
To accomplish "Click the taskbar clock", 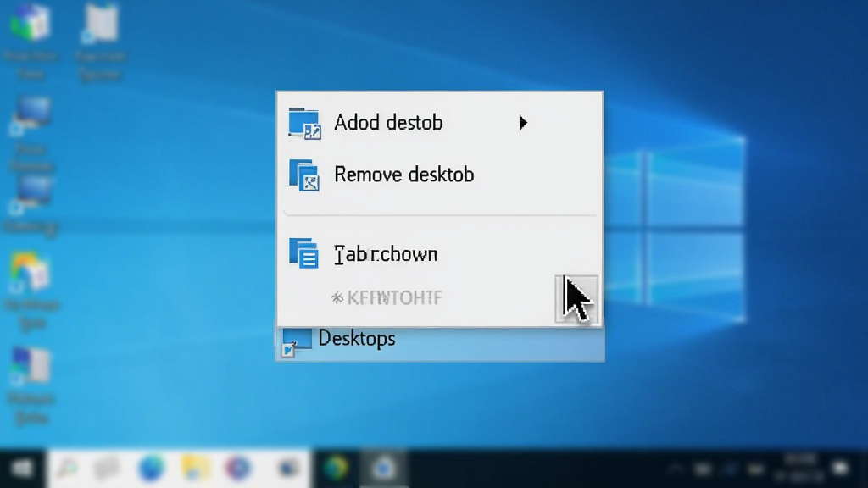I will point(799,468).
